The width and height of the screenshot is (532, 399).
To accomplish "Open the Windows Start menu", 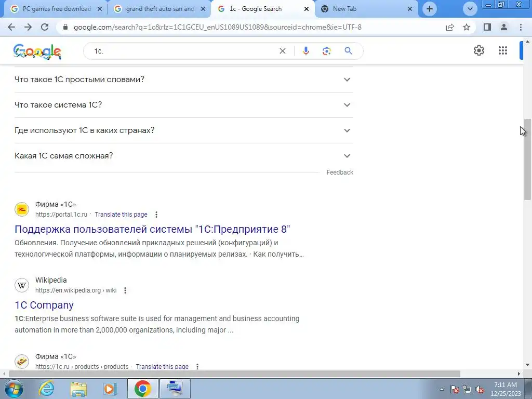I will coord(13,389).
